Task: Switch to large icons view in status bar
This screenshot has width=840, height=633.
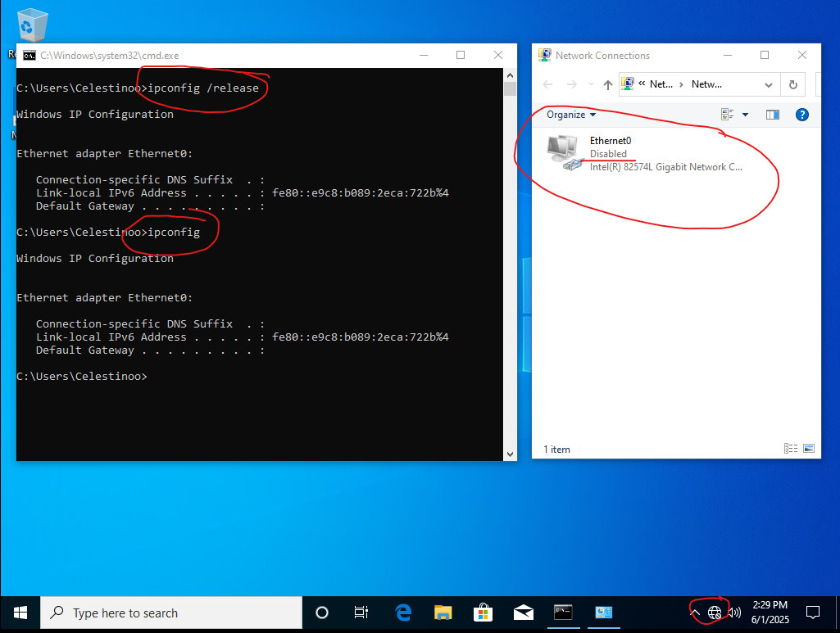Action: click(x=809, y=449)
